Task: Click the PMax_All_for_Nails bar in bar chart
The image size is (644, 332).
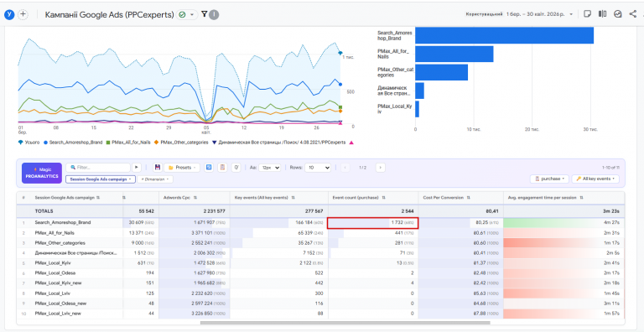Action: click(x=454, y=54)
